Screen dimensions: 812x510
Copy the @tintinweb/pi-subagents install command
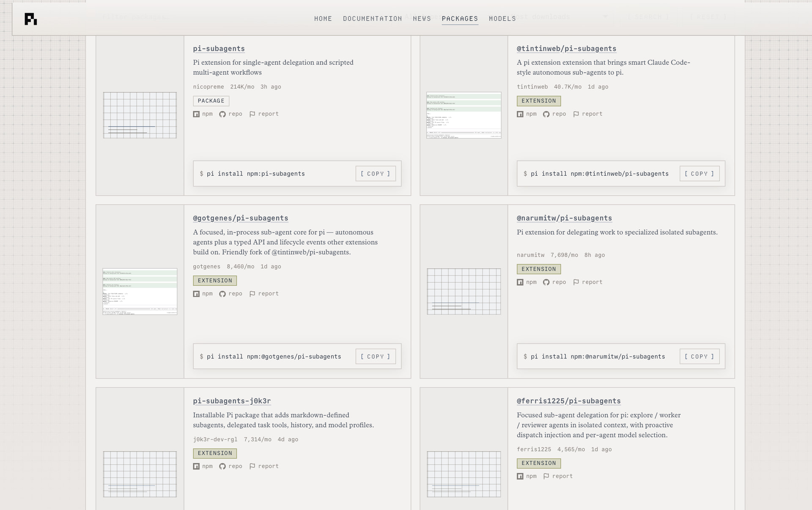(x=700, y=174)
